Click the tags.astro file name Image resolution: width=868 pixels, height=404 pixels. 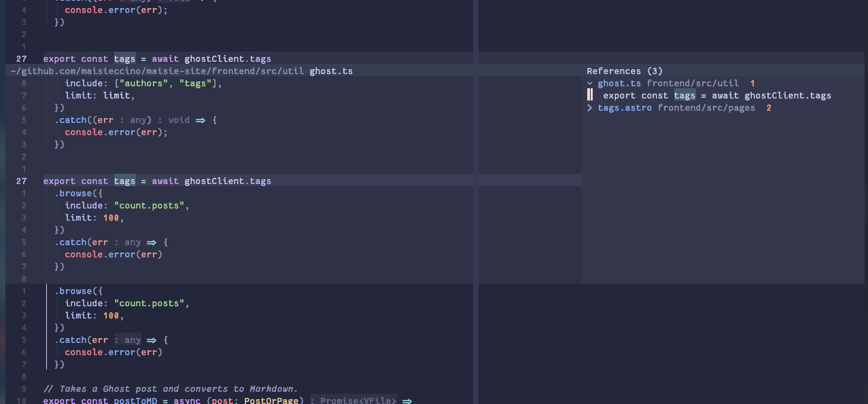(625, 107)
